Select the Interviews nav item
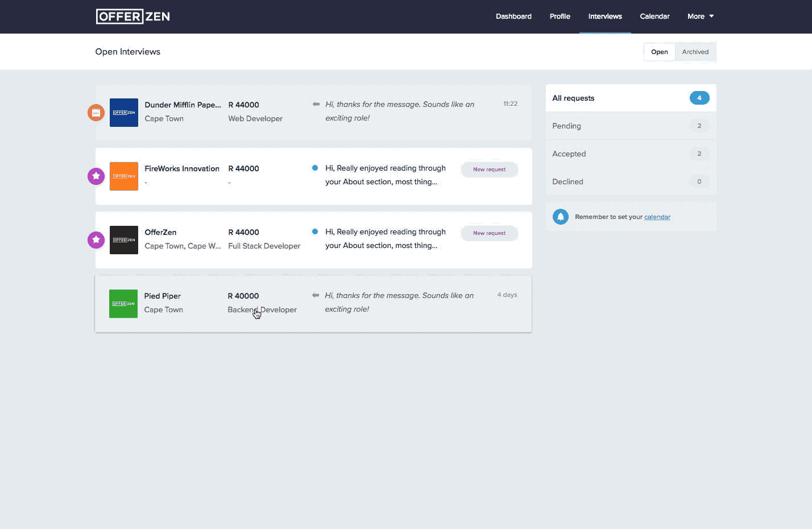This screenshot has width=812, height=529. tap(605, 16)
